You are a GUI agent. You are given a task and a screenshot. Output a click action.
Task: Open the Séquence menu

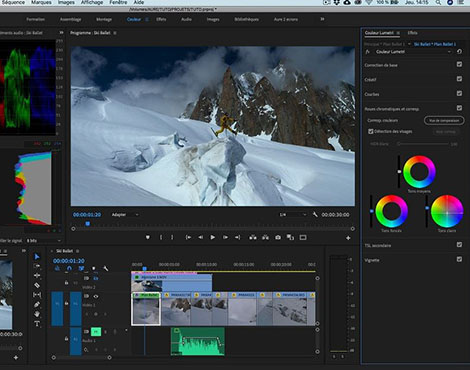pos(13,2)
